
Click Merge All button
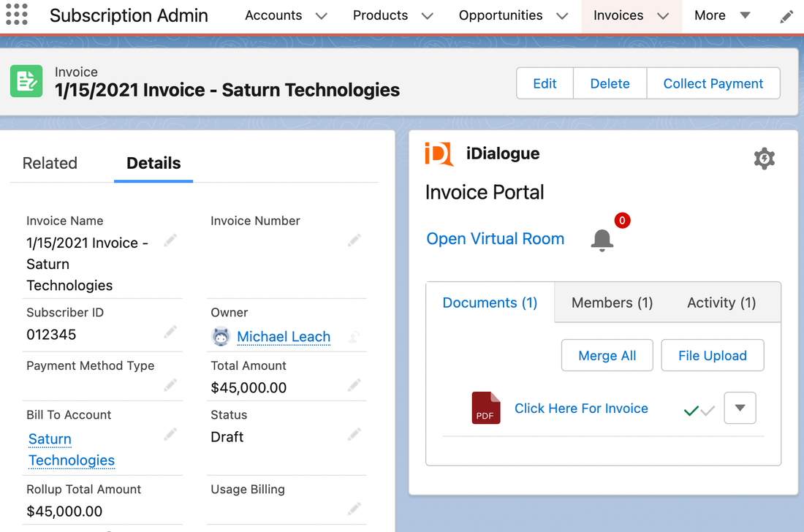[x=607, y=356]
